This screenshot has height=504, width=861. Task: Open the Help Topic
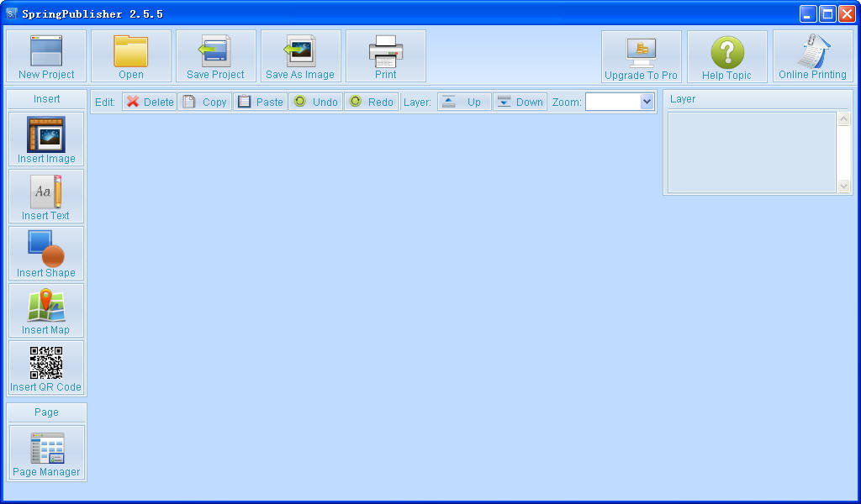(x=727, y=56)
